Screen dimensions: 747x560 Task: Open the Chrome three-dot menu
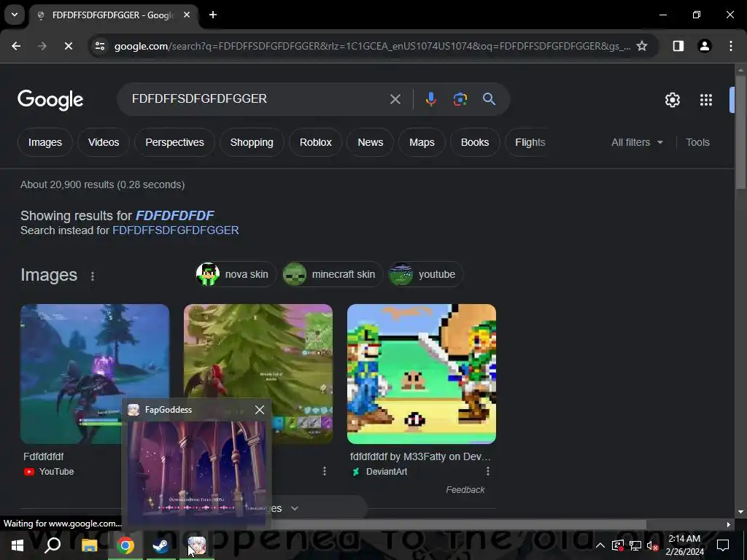click(731, 46)
